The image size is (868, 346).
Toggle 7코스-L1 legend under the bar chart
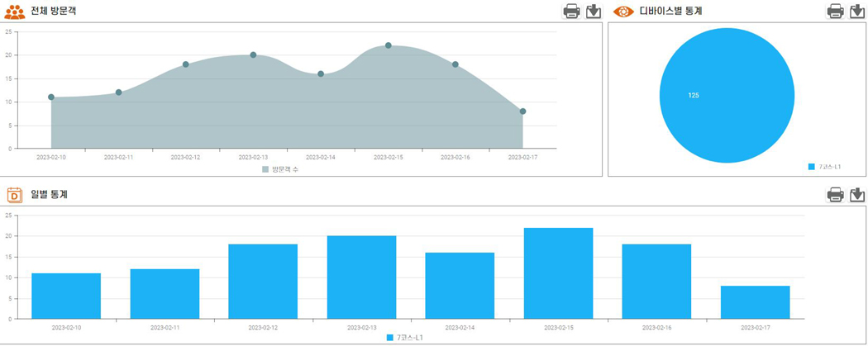click(405, 337)
